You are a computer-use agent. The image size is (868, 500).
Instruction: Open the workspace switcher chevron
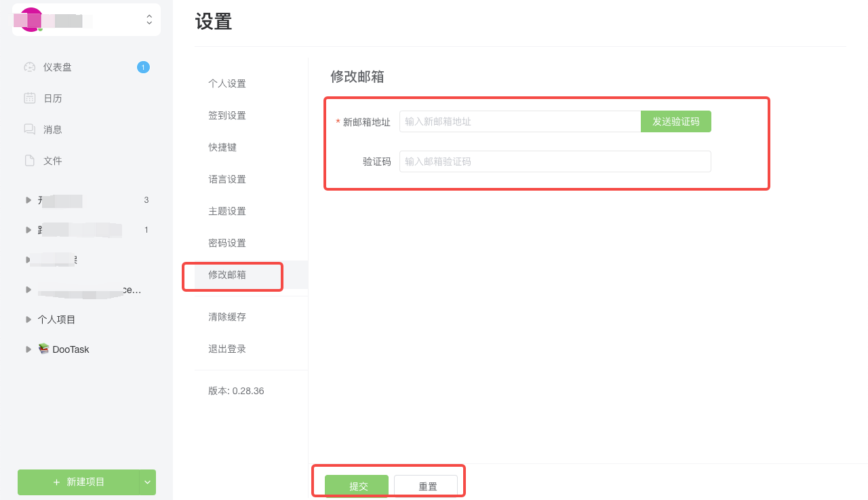point(149,20)
